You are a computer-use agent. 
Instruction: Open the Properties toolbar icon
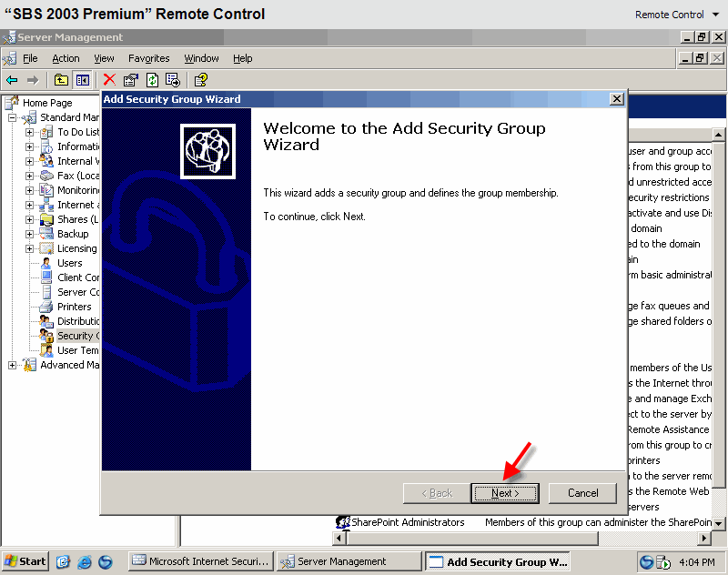tap(131, 80)
